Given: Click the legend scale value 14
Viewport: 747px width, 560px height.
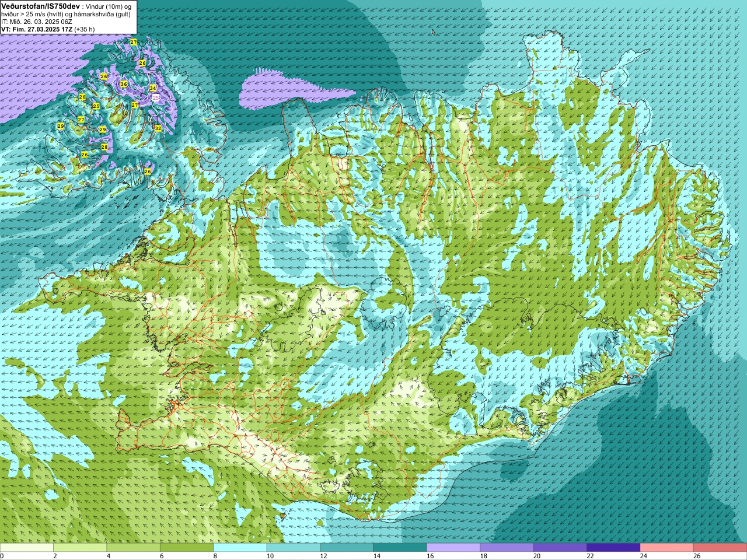Looking at the screenshot, I should pyautogui.click(x=377, y=556).
